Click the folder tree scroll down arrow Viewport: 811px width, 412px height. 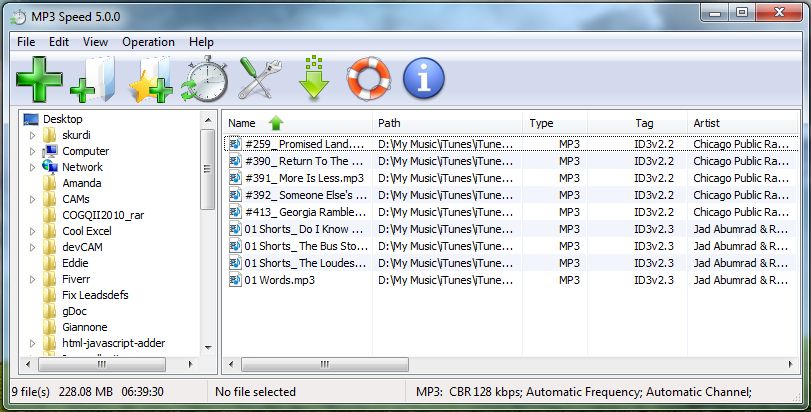click(208, 347)
